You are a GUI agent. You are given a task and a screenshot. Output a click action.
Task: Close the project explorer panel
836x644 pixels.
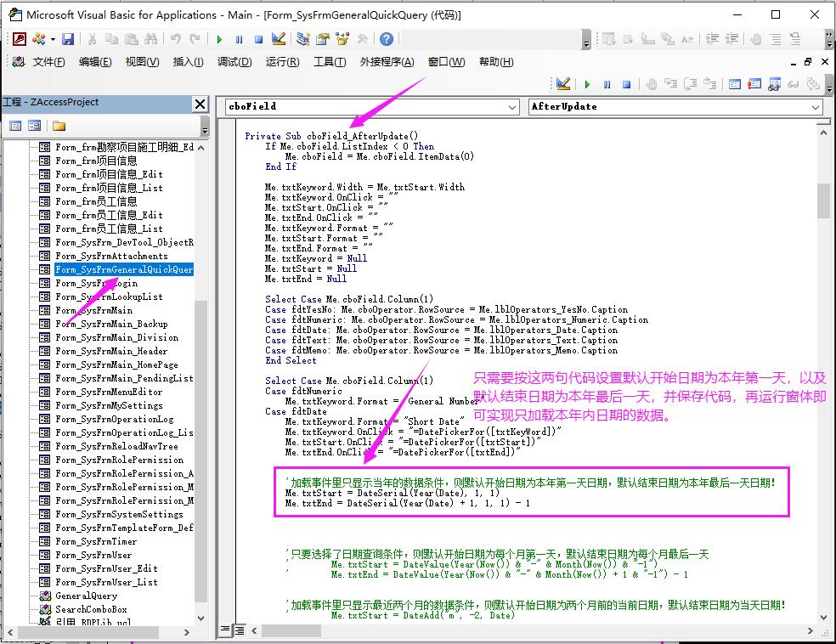click(x=200, y=104)
